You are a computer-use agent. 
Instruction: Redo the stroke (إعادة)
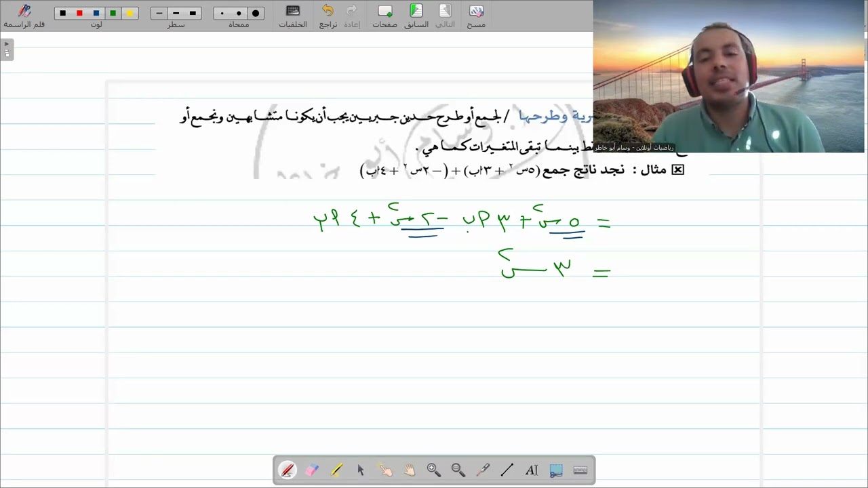351,16
